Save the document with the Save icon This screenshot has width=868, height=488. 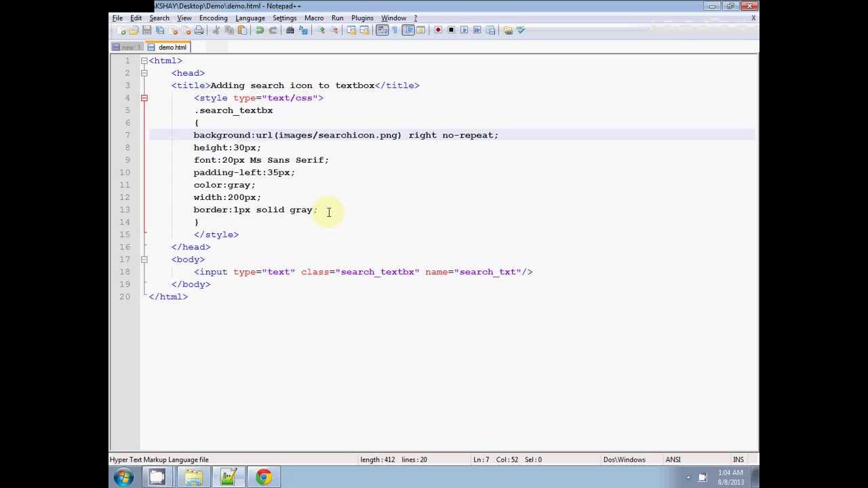146,30
